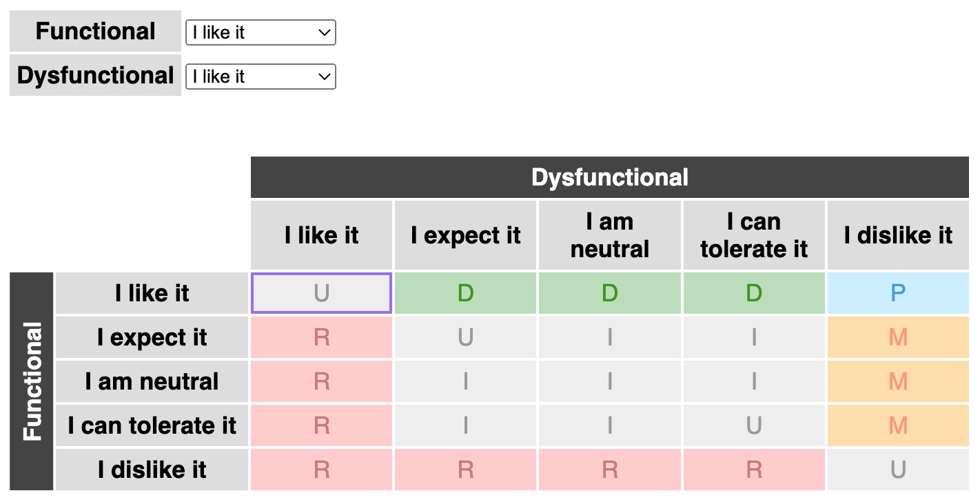Click the 'I am neutral' row header
The image size is (980, 502).
point(152,381)
